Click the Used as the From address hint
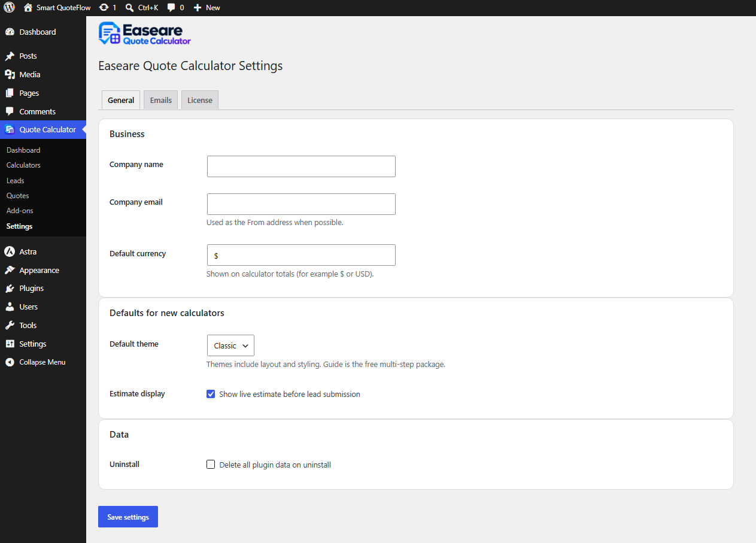 pyautogui.click(x=275, y=223)
